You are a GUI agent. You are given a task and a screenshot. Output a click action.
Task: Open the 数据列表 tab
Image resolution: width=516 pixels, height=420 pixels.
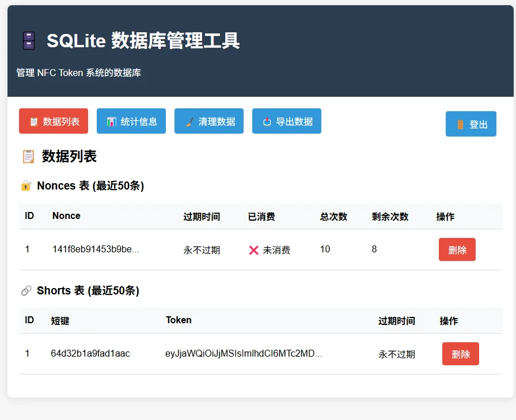(54, 121)
